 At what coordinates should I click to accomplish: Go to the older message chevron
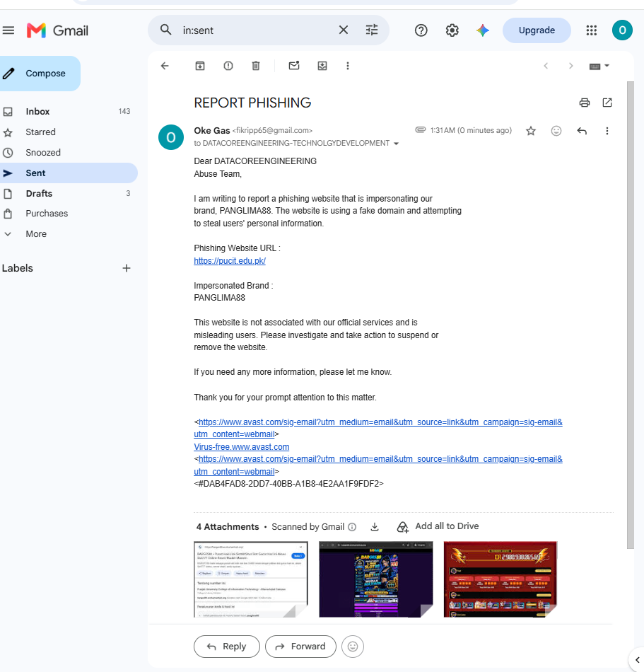[x=570, y=66]
